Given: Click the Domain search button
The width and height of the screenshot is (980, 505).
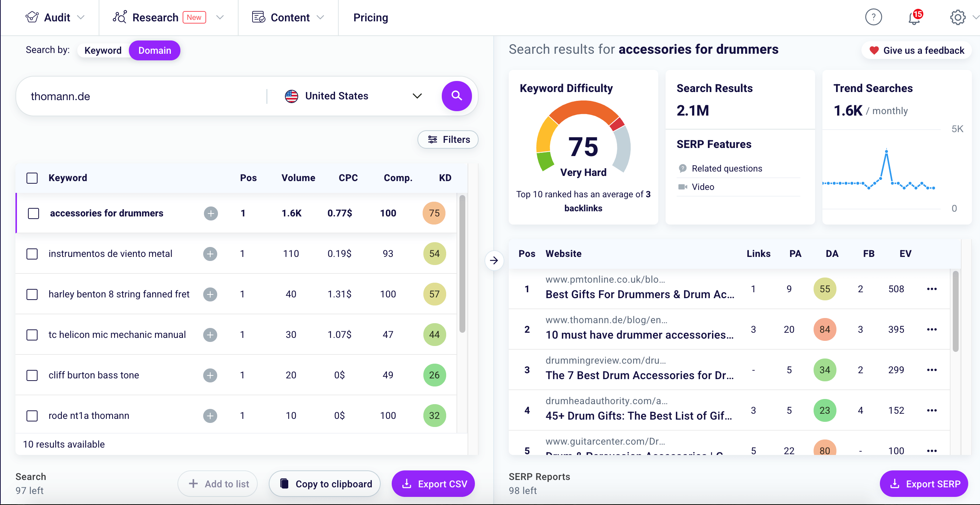Looking at the screenshot, I should (x=154, y=50).
